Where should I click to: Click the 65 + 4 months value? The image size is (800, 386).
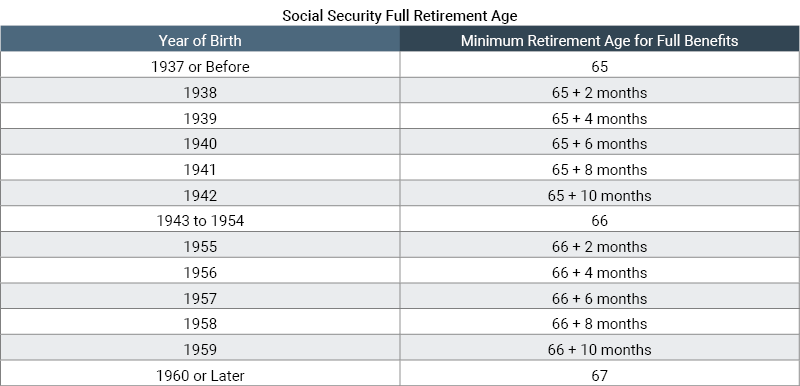pos(599,118)
